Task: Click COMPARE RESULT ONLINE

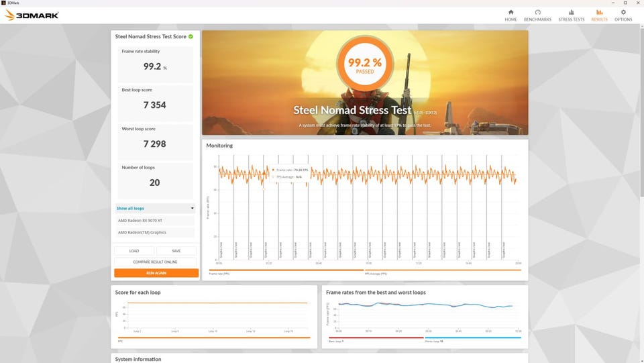Action: point(155,262)
